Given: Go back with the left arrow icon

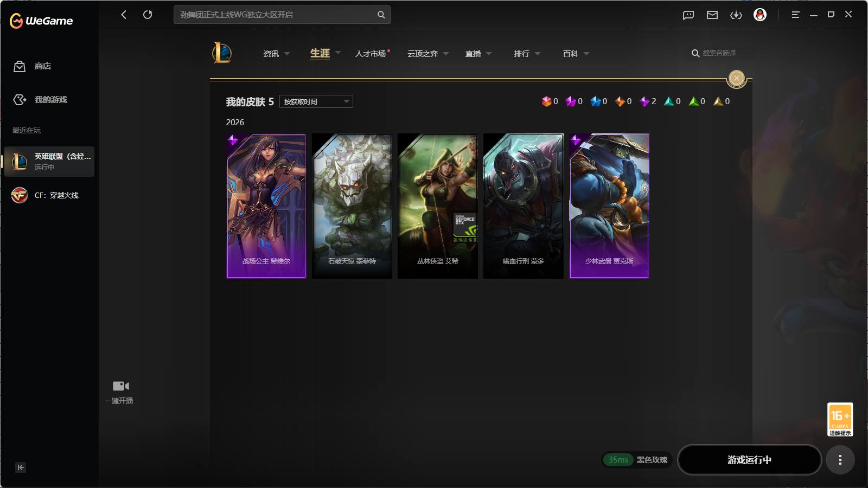Looking at the screenshot, I should click(124, 15).
